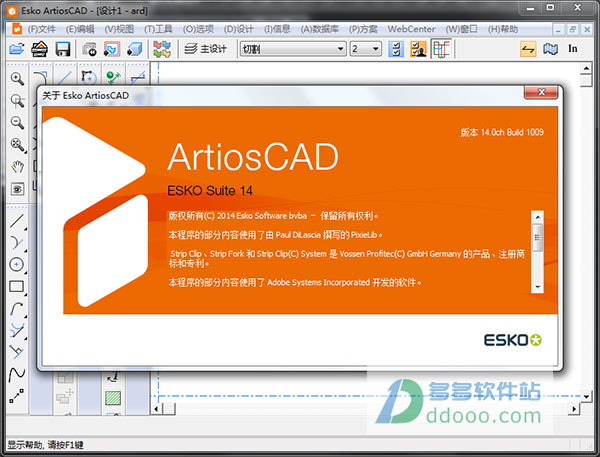
Task: Select the Bezier curve wave tool
Action: coord(17,374)
